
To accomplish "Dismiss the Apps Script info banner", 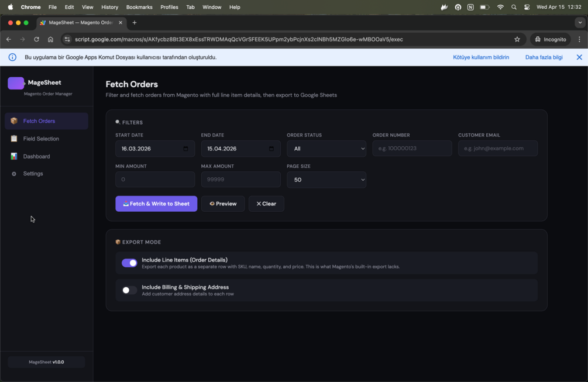I will point(579,57).
